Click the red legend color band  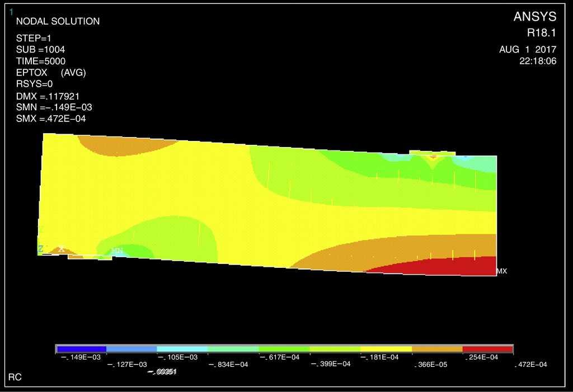[487, 349]
